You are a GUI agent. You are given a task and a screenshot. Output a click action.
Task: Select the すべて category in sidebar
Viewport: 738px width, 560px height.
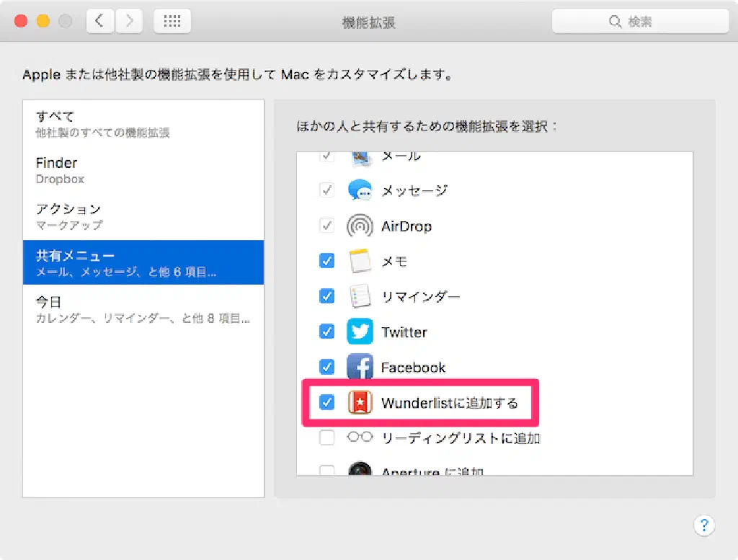[x=143, y=123]
